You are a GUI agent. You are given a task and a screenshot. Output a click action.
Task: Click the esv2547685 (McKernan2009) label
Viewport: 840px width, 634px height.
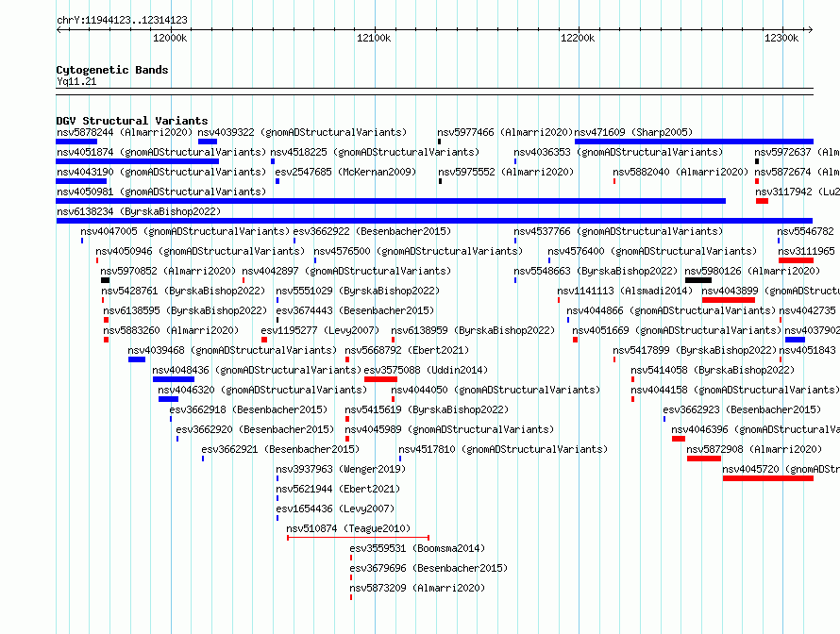[x=345, y=172]
